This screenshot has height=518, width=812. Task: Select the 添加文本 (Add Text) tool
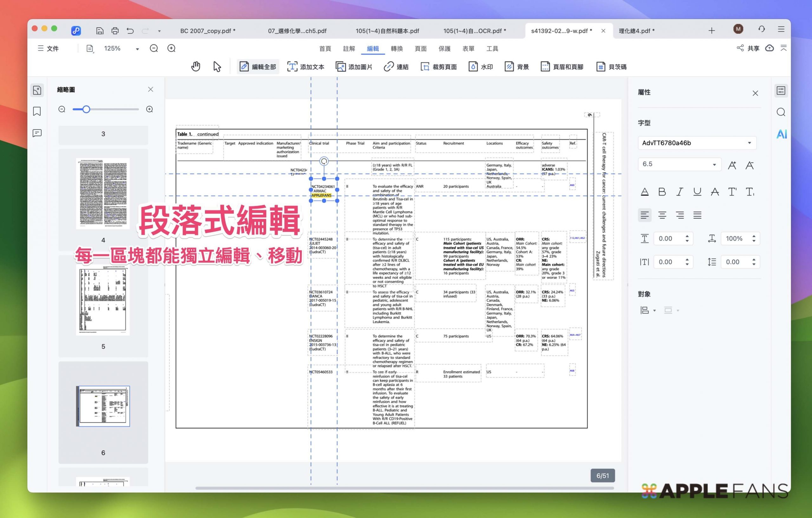click(305, 66)
